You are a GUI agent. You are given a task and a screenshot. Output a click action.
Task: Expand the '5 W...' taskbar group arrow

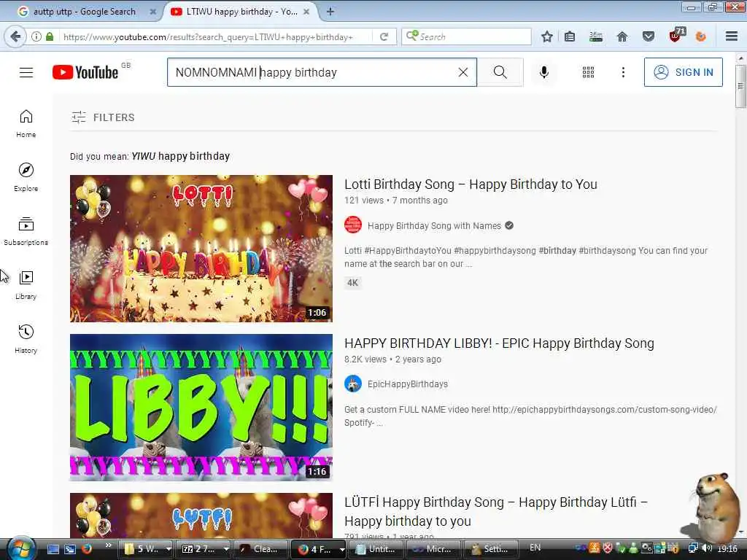tap(169, 549)
